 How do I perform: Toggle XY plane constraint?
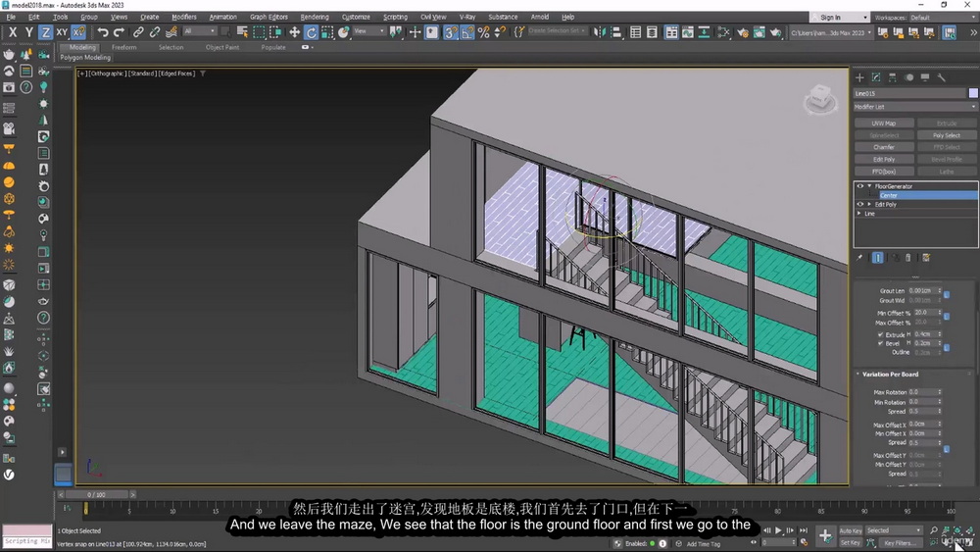(61, 32)
